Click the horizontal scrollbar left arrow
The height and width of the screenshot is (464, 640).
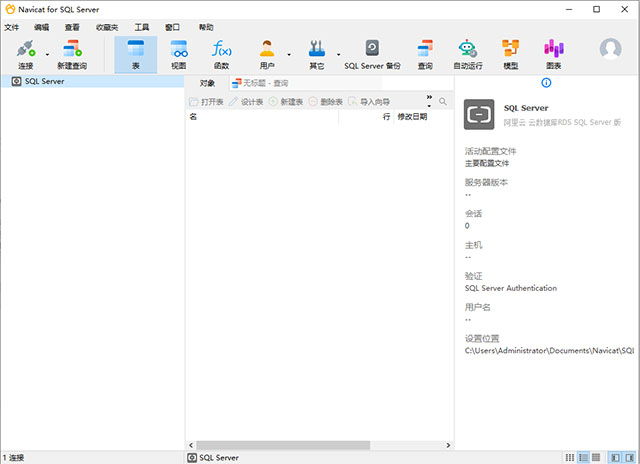191,445
